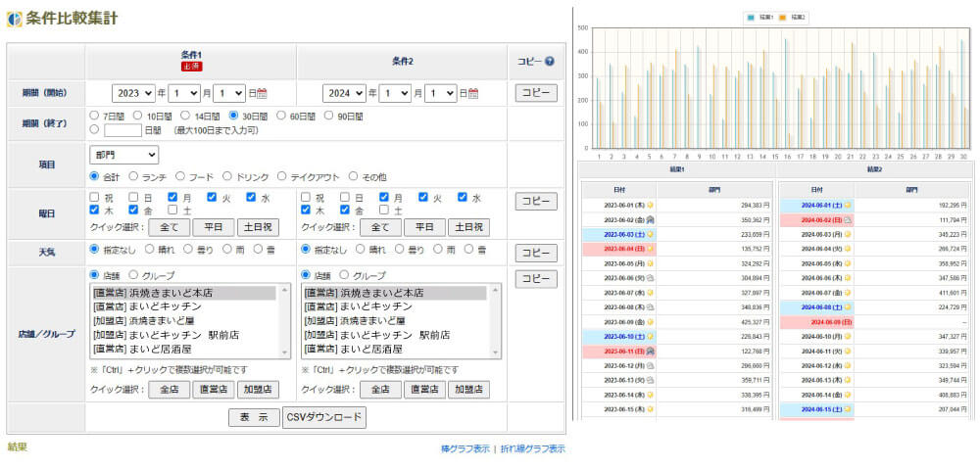The width and height of the screenshot is (980, 470).
Task: Select まいどキッチン 駅前店 in 条件2 list
Action: point(394,335)
